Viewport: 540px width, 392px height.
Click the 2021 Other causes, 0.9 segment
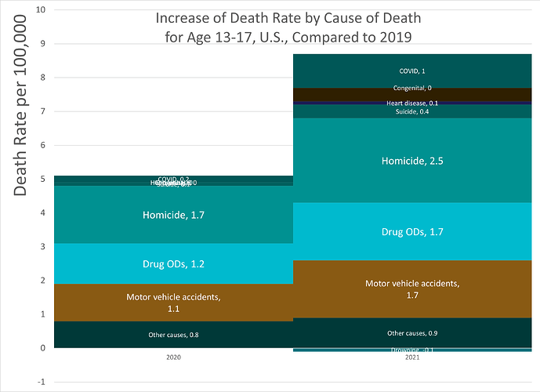coord(412,332)
